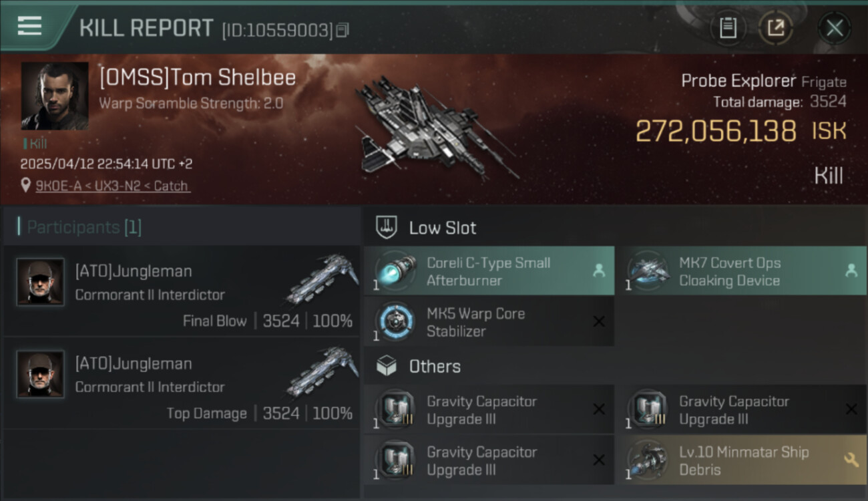The height and width of the screenshot is (501, 868).
Task: Open Jungleman's Final Blow participant entry
Action: (x=182, y=291)
